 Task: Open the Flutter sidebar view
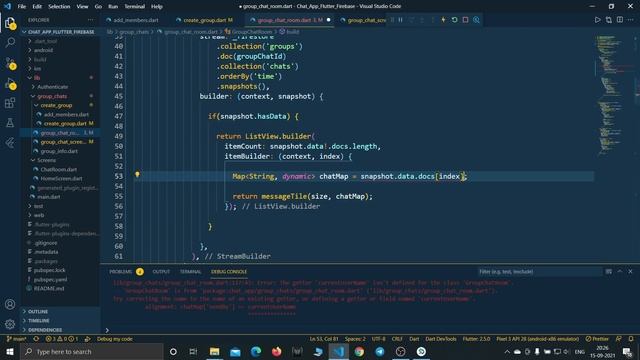click(x=10, y=142)
